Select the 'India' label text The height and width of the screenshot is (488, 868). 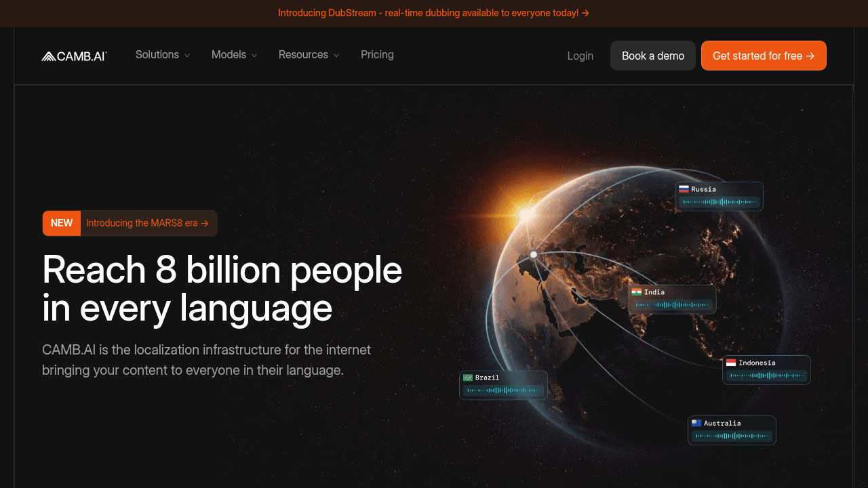(x=654, y=292)
